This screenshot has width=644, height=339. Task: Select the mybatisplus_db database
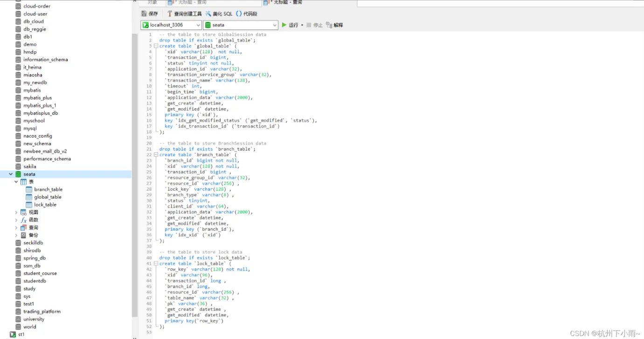[x=41, y=113]
